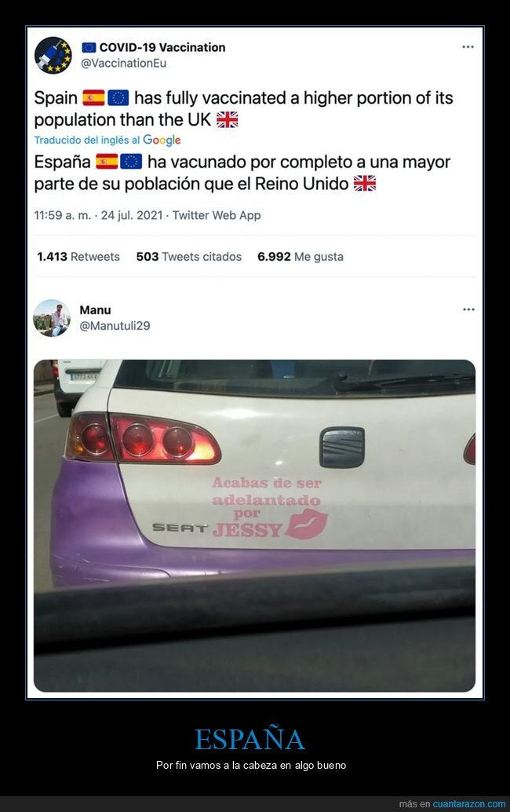Click the COVID-19 Vaccination account name
The width and height of the screenshot is (510, 812).
pyautogui.click(x=162, y=47)
